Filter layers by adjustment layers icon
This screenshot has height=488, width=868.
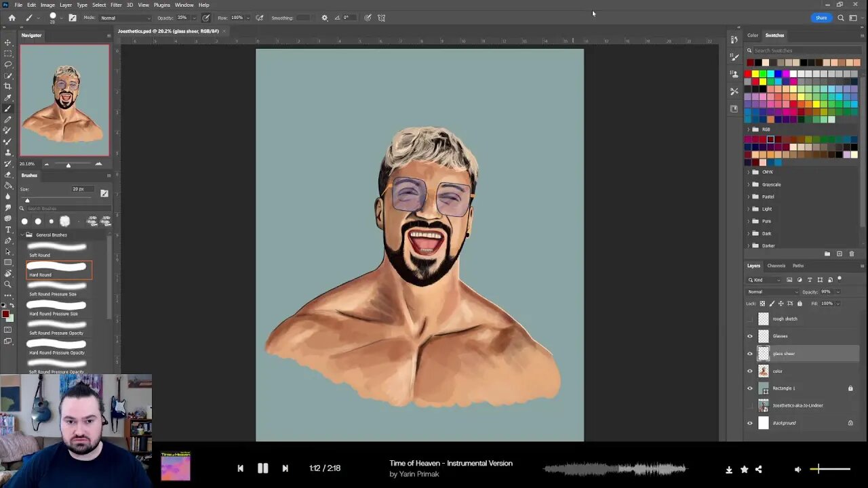coord(800,280)
